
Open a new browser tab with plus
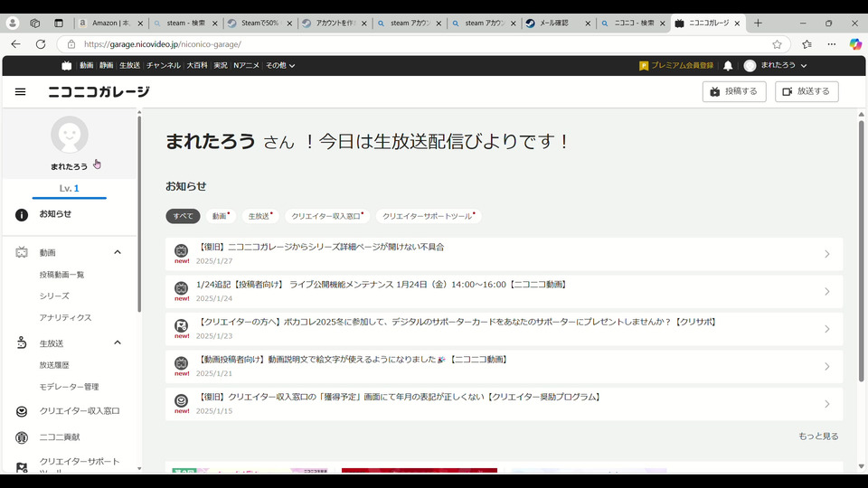[x=758, y=23]
